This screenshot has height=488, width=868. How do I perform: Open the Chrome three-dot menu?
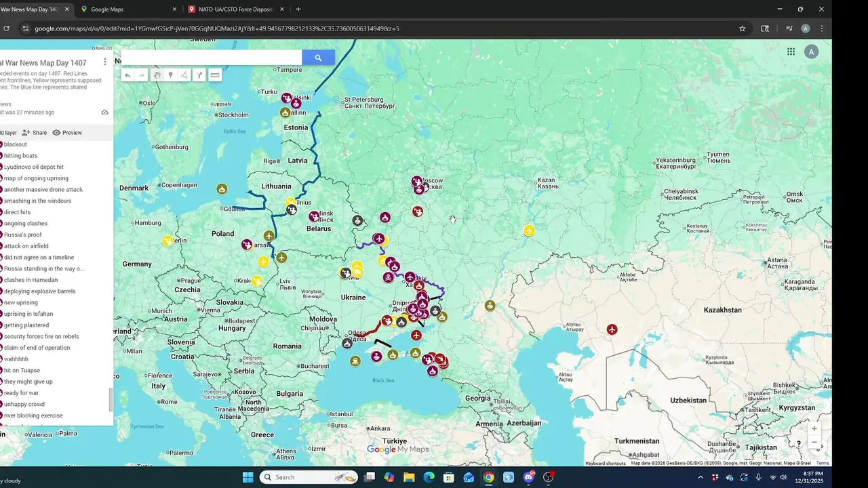[x=822, y=28]
